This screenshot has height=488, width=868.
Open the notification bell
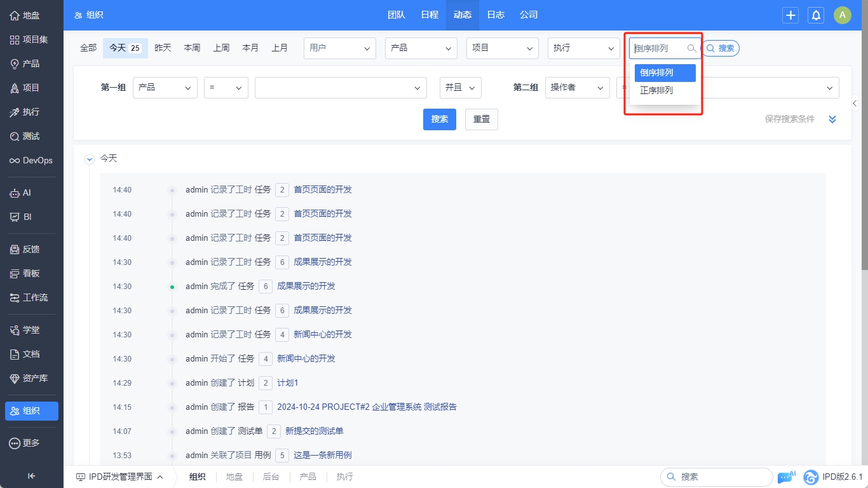pyautogui.click(x=816, y=15)
